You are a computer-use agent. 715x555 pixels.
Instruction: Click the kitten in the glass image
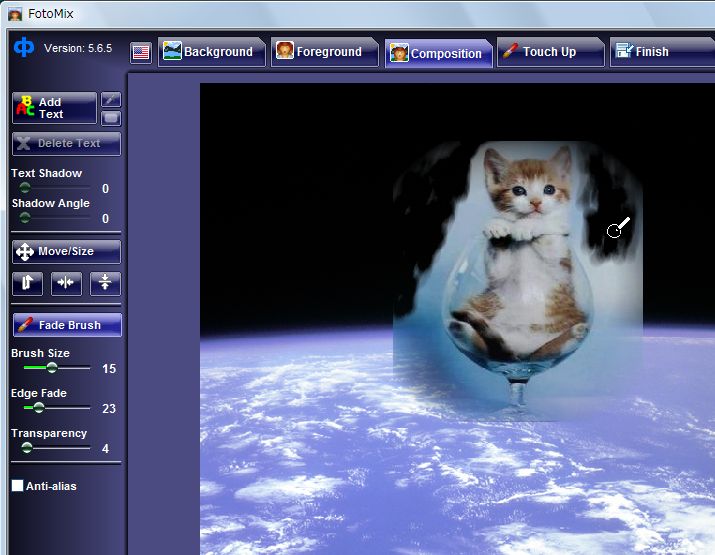(518, 280)
